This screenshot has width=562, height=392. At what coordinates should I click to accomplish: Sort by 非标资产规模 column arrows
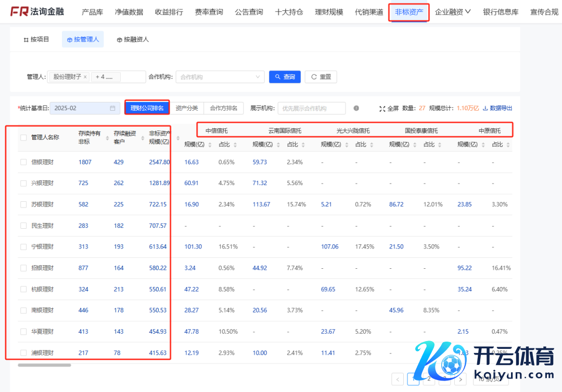pyautogui.click(x=178, y=138)
